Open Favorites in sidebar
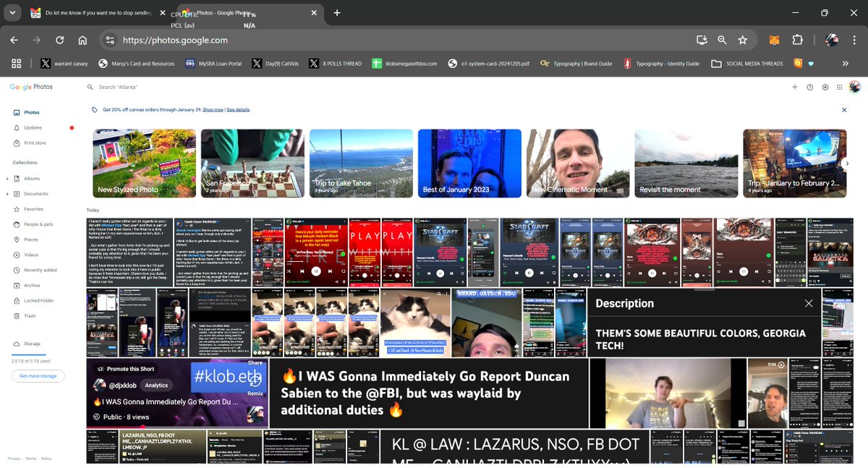 pos(33,209)
